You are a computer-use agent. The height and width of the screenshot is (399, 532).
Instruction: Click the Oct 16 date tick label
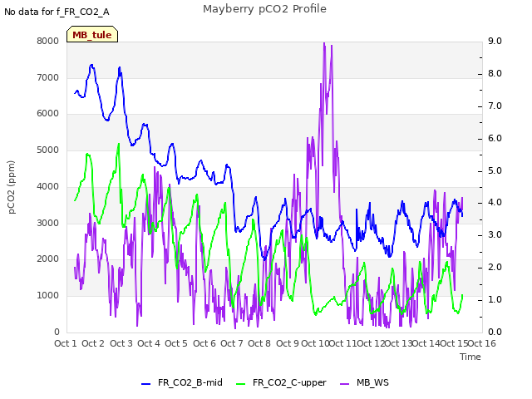482,343
